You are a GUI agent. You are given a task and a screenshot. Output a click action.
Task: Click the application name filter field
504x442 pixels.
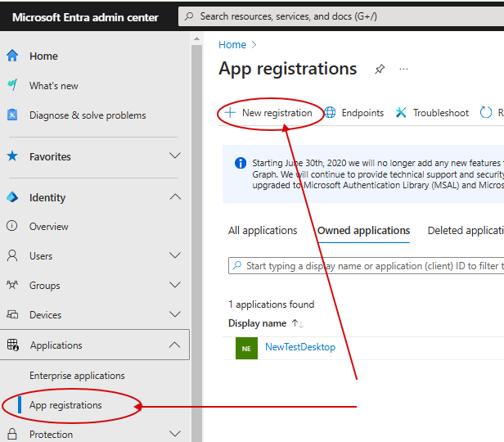(x=366, y=265)
